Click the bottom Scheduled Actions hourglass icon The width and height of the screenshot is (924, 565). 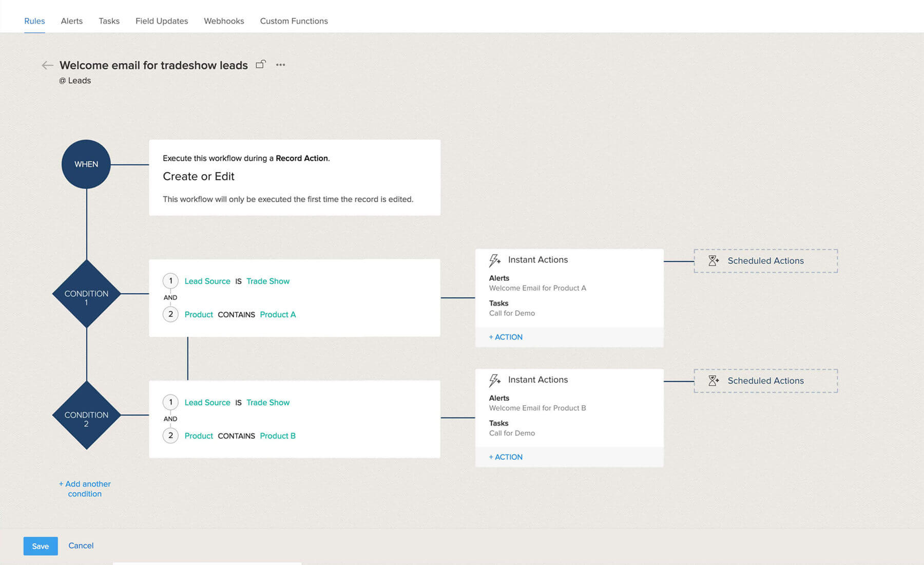click(x=714, y=381)
